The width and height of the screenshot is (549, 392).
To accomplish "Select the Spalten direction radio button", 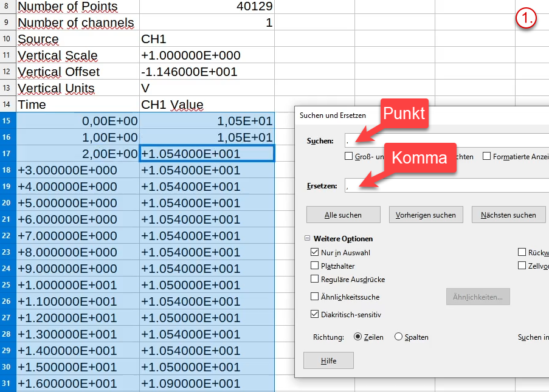I will tap(398, 337).
